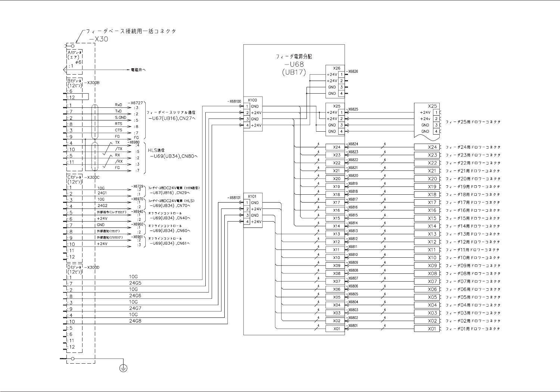Click the -X68100 cable label
Viewport: 560px width, 392px height.
pos(234,101)
